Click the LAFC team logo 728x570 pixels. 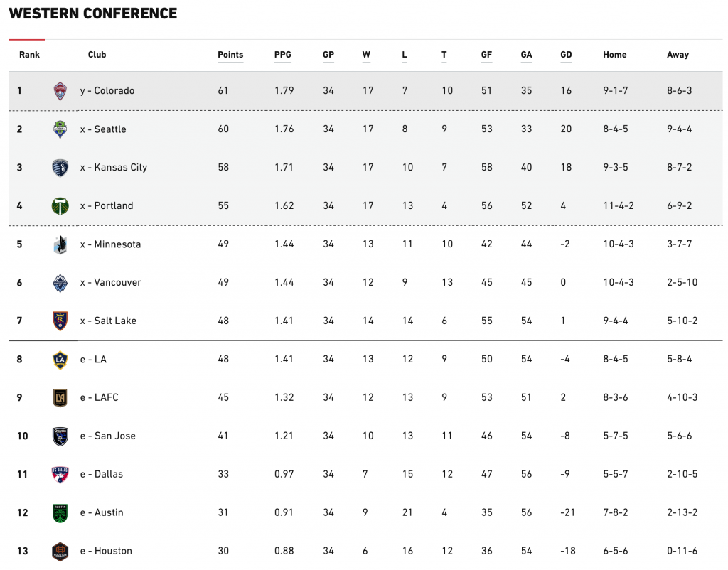point(60,398)
